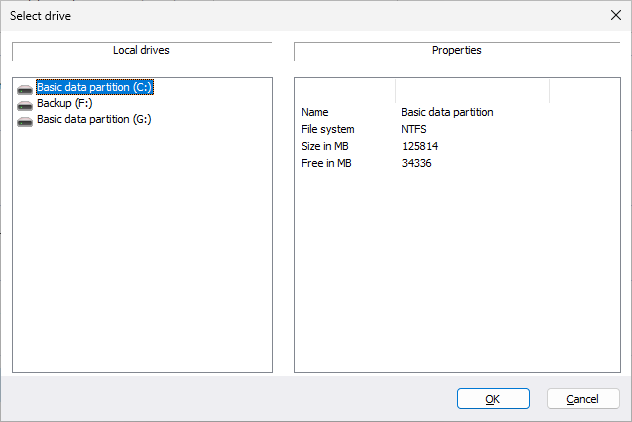This screenshot has height=422, width=632.
Task: Confirm selection with the OK button
Action: pyautogui.click(x=493, y=399)
